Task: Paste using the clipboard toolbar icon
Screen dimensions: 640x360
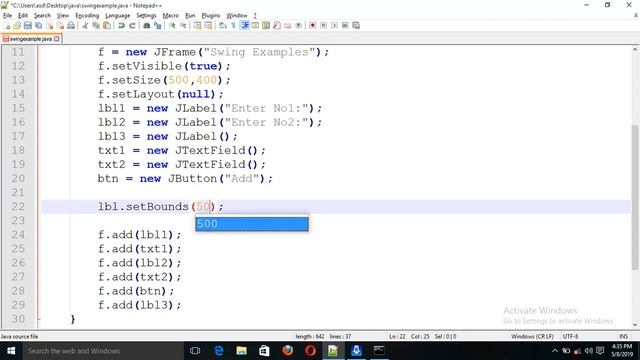Action: [x=107, y=25]
